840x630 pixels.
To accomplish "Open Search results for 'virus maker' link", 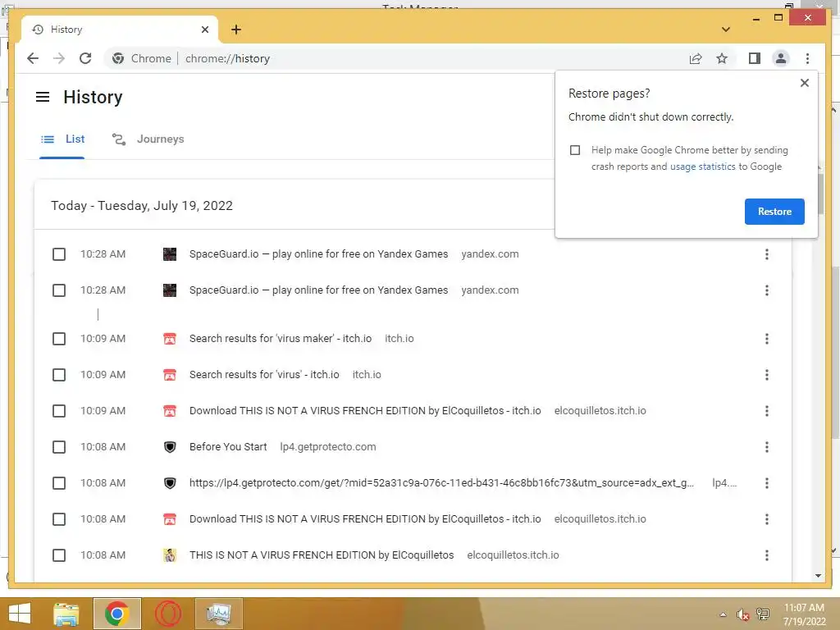I will 281,339.
